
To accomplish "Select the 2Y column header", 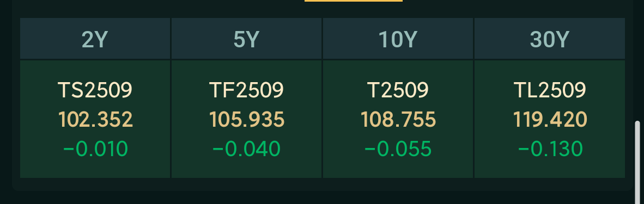I will 95,39.
